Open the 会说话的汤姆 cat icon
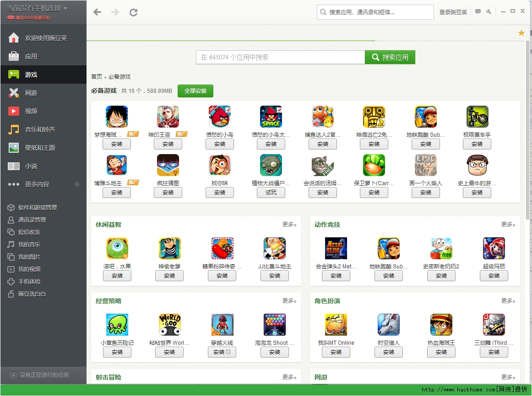 (x=323, y=165)
